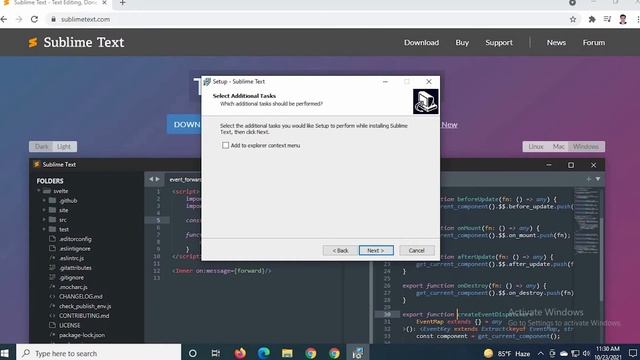Open the tab dropdown arrow in editor preview
This screenshot has width=640, height=360.
(x=598, y=179)
